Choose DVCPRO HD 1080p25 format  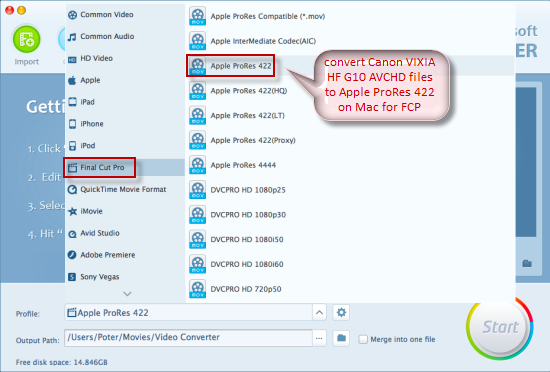click(351, 190)
